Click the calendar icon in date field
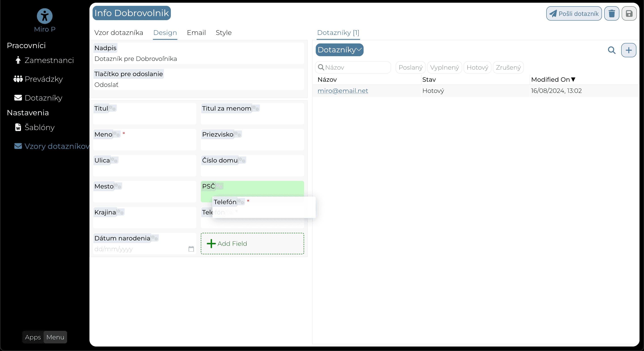Viewport: 644px width, 351px height. (191, 249)
